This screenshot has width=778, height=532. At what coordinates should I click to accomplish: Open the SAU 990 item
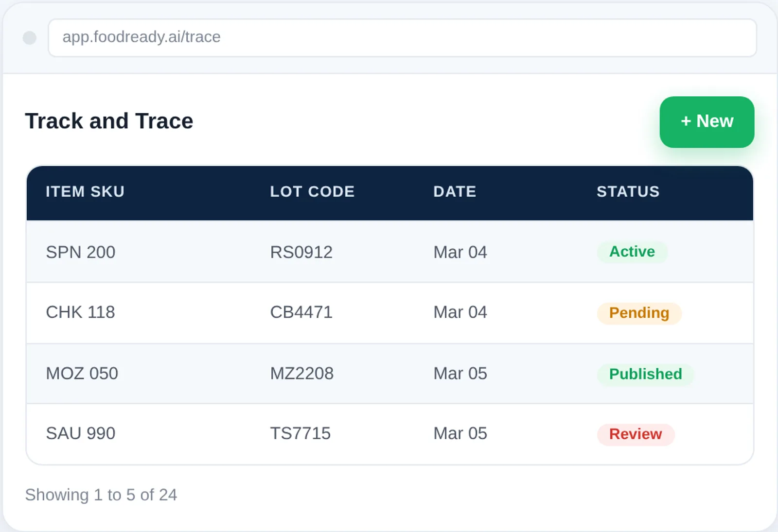pos(81,433)
